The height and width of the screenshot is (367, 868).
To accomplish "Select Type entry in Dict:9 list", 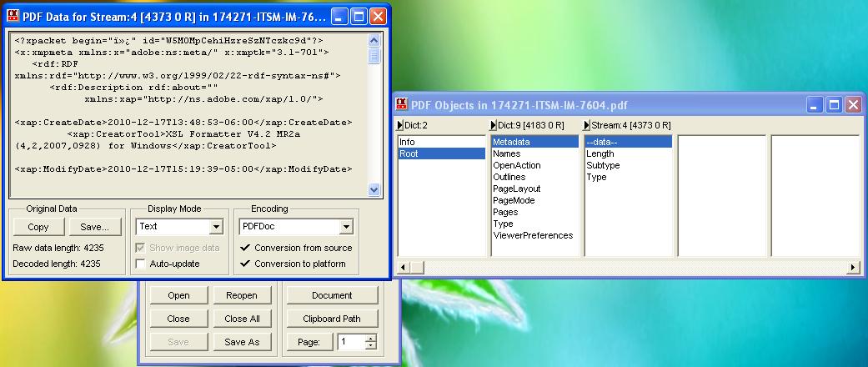I will 534,223.
